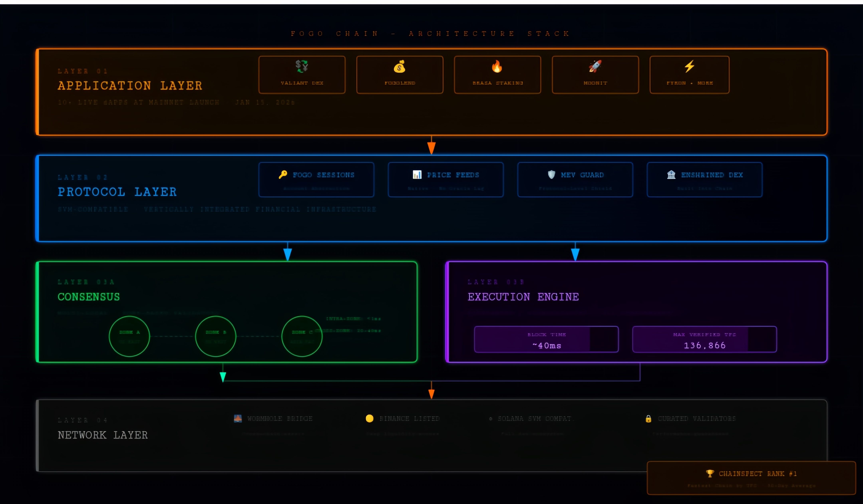This screenshot has height=504, width=863.
Task: Select the Zone C circle in Consensus
Action: [x=302, y=336]
